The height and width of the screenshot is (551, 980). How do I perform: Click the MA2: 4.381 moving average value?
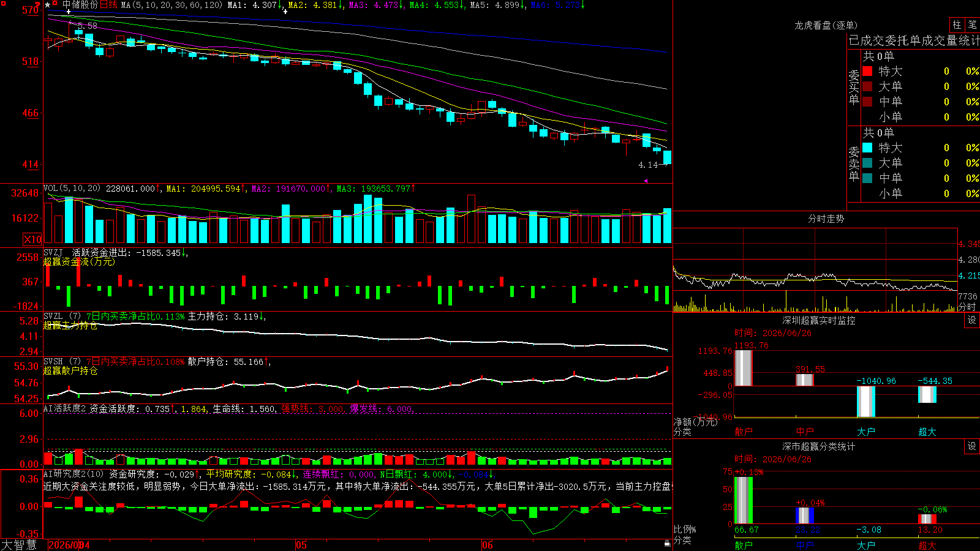tap(314, 5)
